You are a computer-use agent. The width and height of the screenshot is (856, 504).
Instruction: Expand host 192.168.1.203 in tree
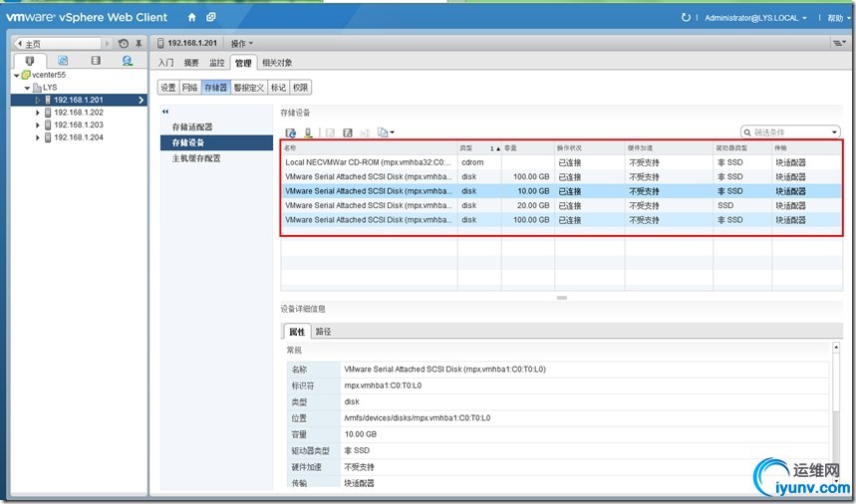[38, 126]
